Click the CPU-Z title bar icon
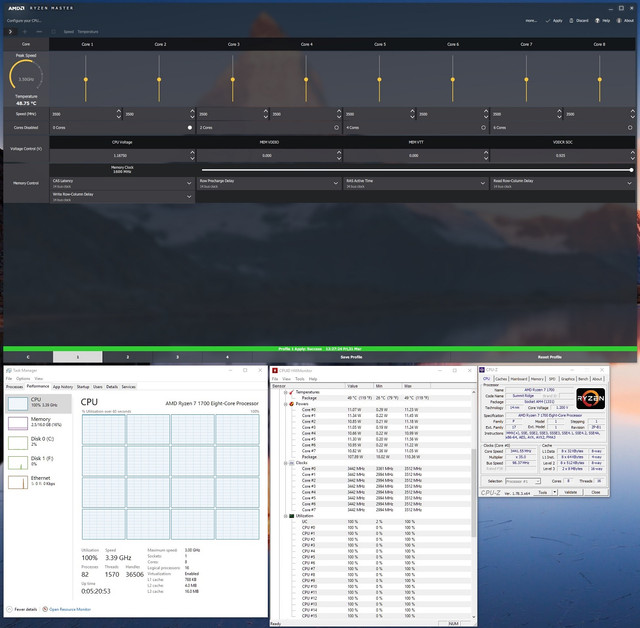 coord(482,370)
